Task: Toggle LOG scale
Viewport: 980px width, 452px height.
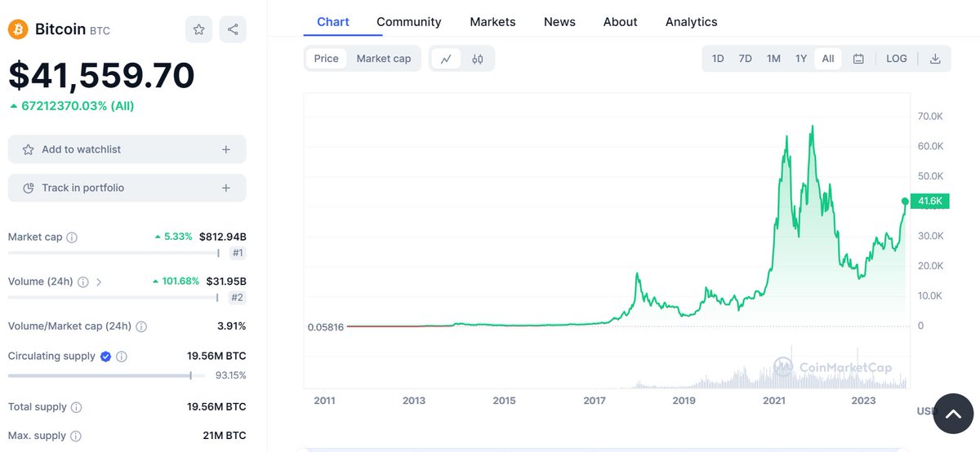Action: pyautogui.click(x=897, y=59)
